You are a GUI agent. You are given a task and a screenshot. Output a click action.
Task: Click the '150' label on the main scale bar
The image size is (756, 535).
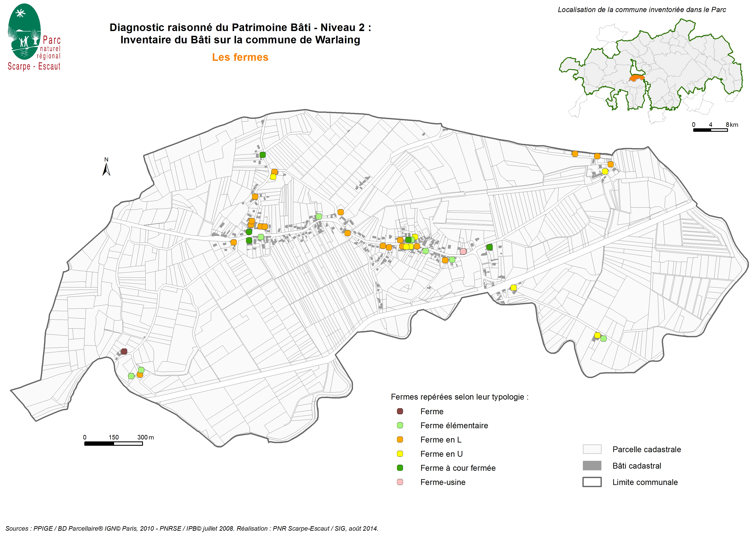coord(114,437)
